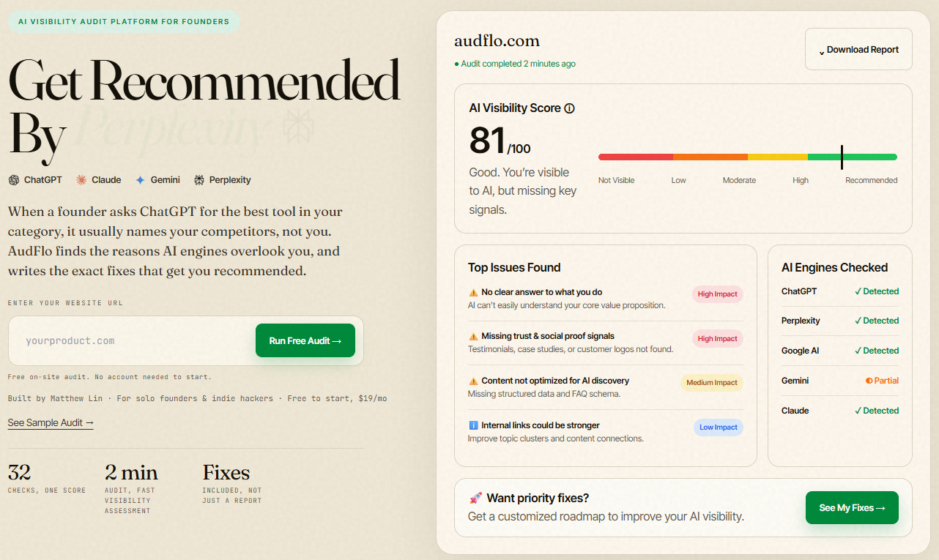Click the score marker on the visibility bar

[x=842, y=157]
